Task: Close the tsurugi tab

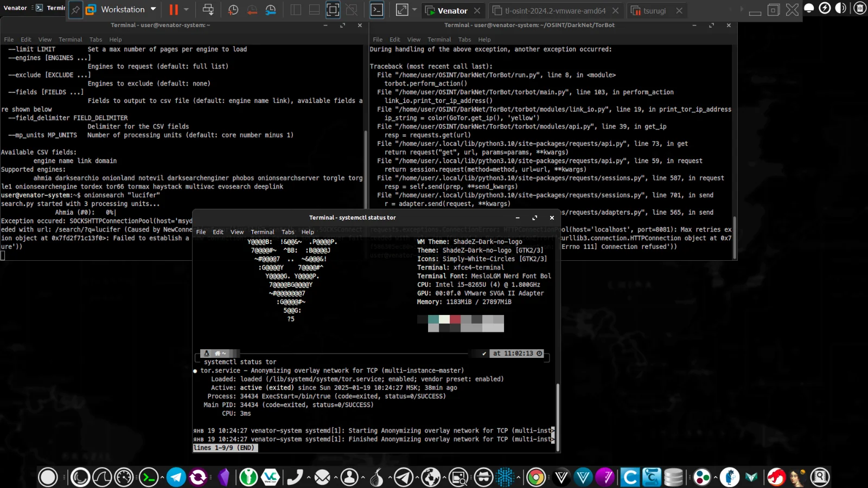Action: (x=679, y=10)
